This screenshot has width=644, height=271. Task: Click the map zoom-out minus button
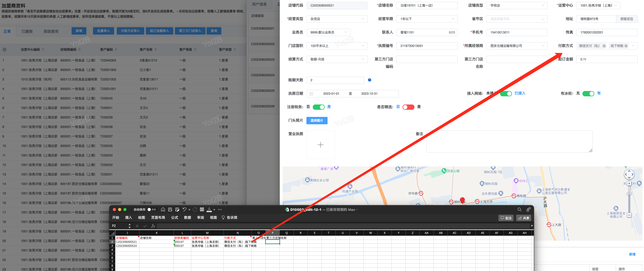point(629,215)
